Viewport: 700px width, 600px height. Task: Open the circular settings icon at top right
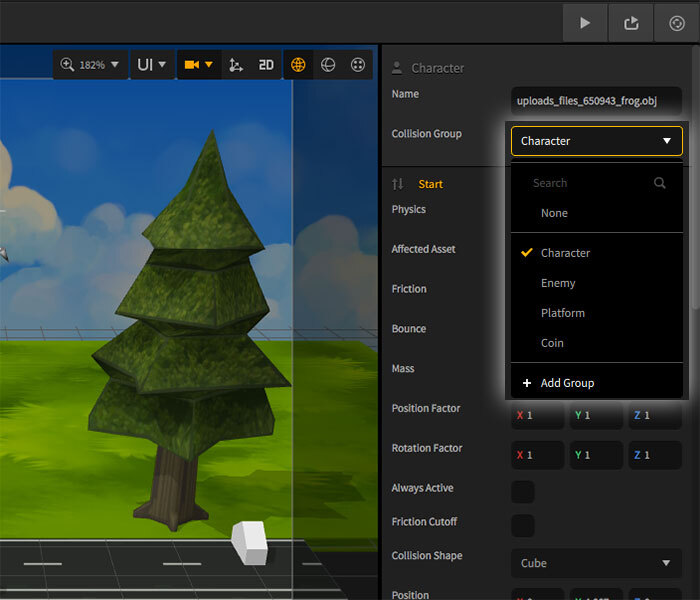677,23
